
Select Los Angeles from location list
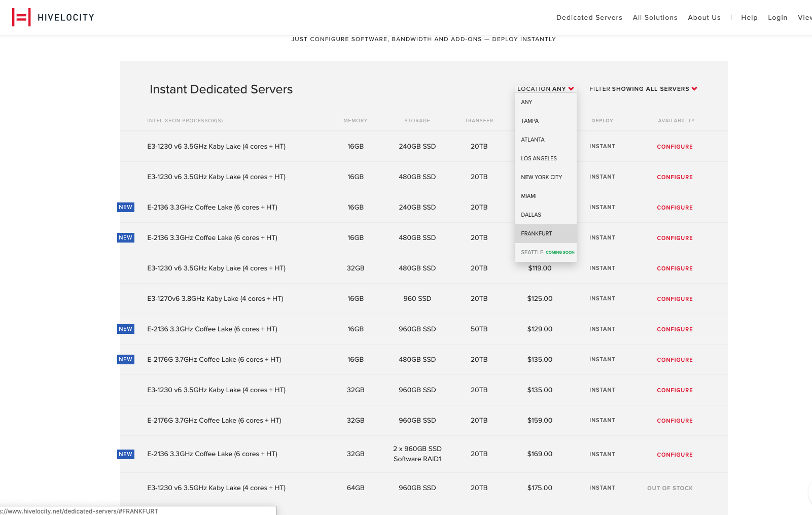pos(546,158)
